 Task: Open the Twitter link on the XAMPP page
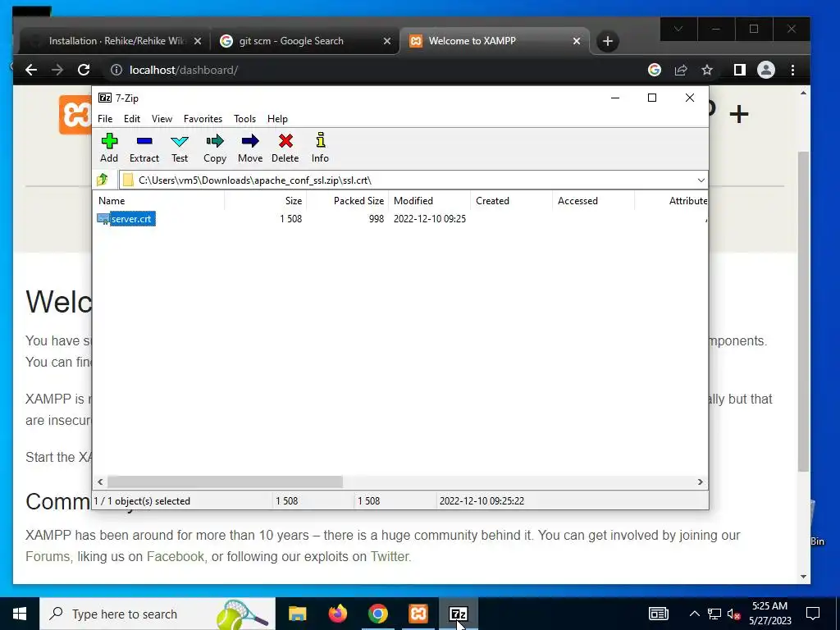(x=390, y=557)
